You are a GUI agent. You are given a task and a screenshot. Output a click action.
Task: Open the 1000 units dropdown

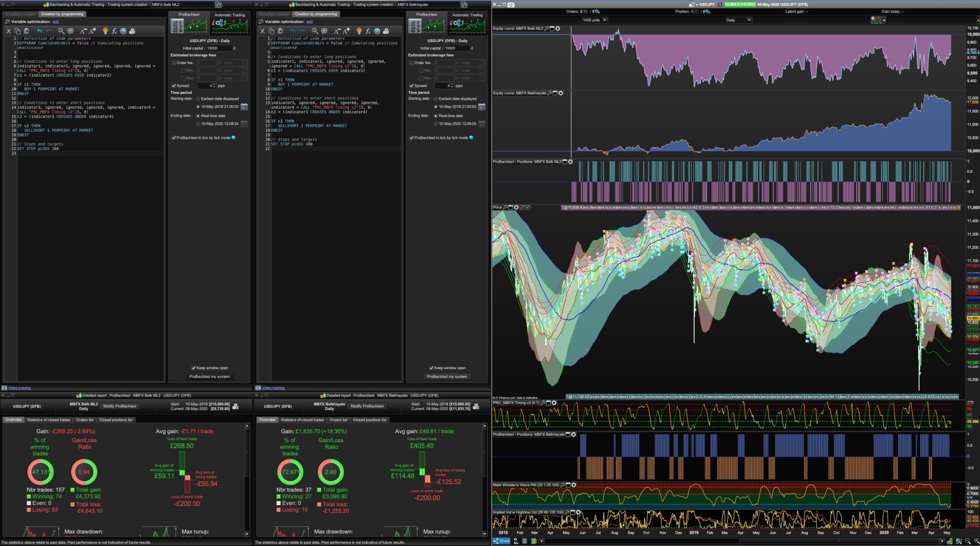605,20
